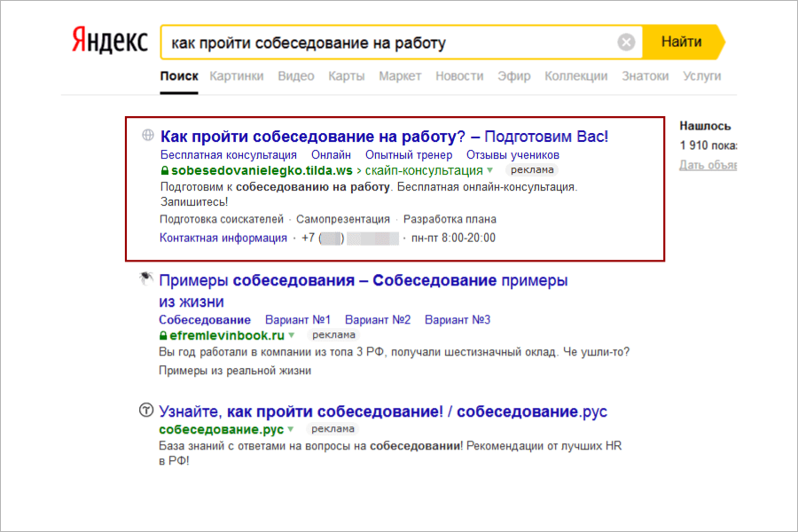Image resolution: width=798 pixels, height=532 pixels.
Task: Click the Yandex logo
Action: pyautogui.click(x=109, y=42)
